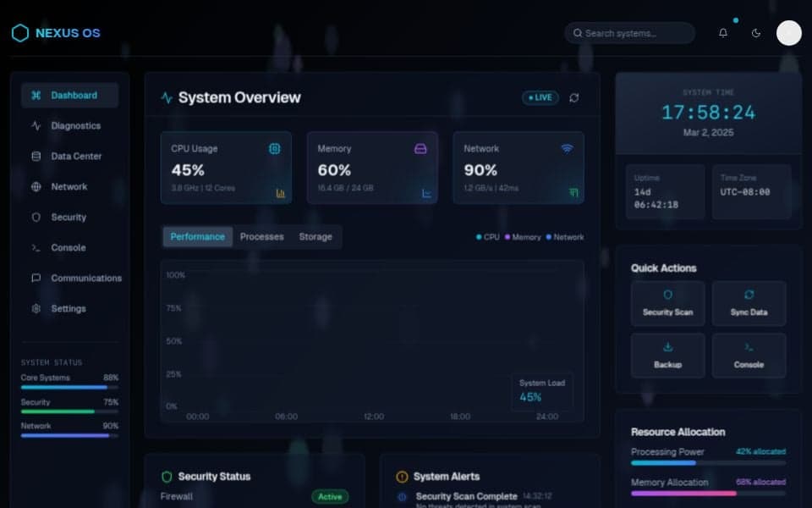Switch to the Processes tab

[261, 237]
